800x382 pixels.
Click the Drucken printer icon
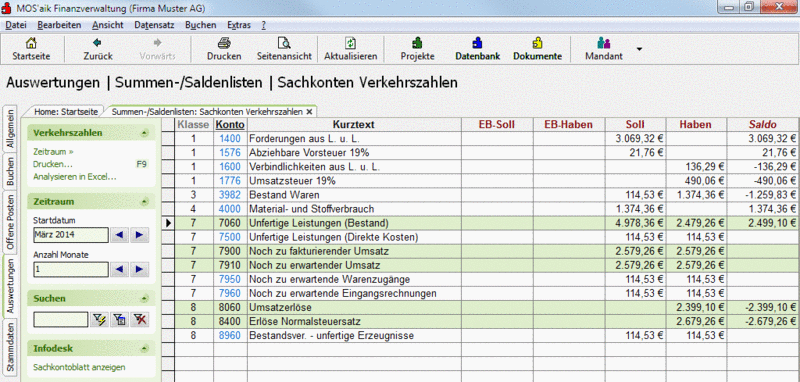point(224,43)
